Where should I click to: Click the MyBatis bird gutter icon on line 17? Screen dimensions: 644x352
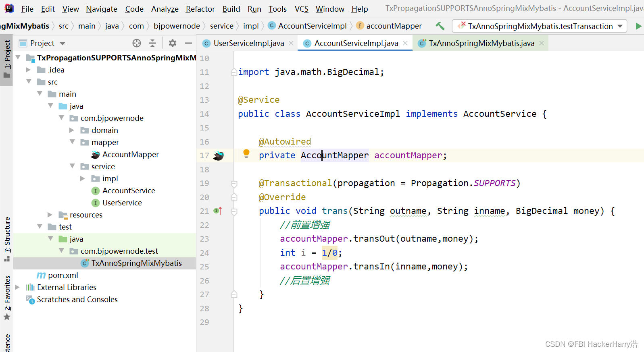click(219, 155)
